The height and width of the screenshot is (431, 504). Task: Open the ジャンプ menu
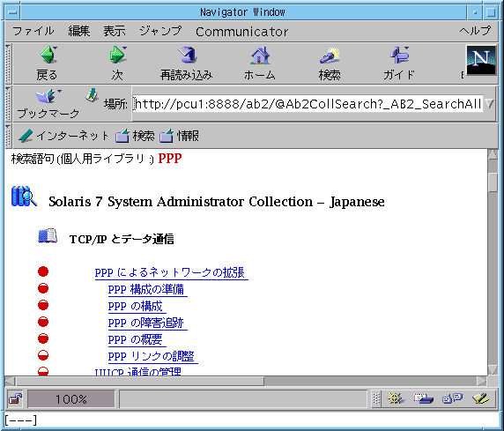click(160, 31)
